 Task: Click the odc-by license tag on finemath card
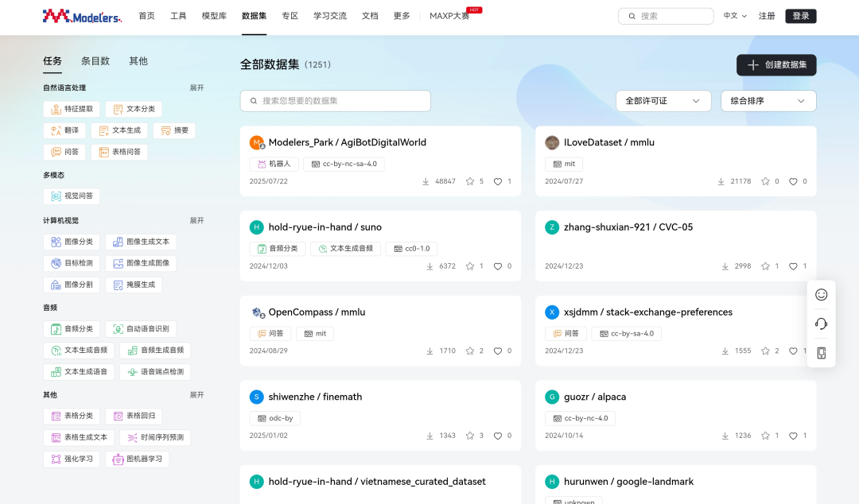275,418
